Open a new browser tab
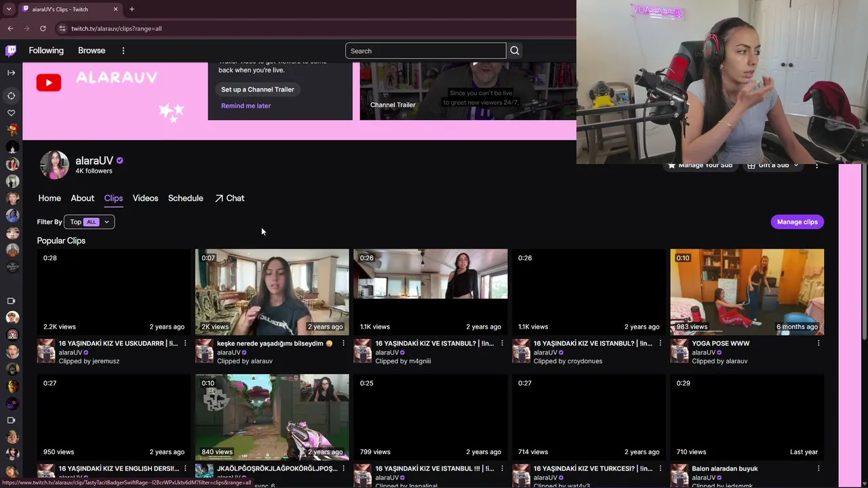The width and height of the screenshot is (868, 488). coord(132,9)
